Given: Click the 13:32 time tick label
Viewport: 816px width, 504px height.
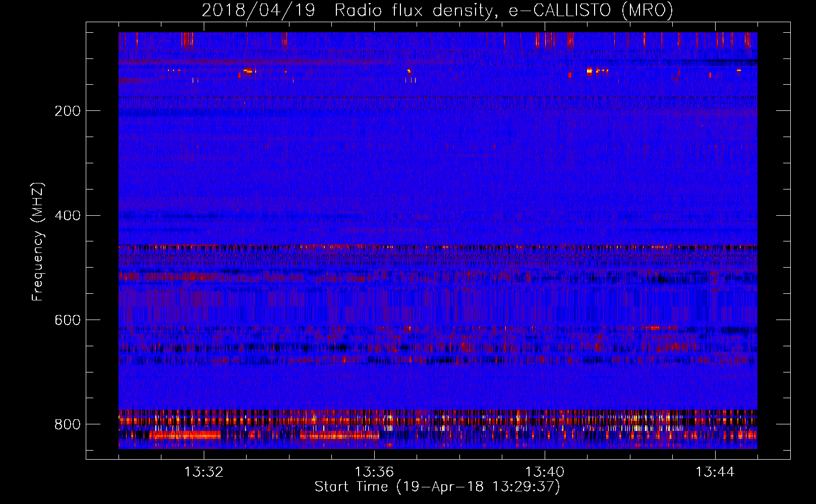Looking at the screenshot, I should [204, 472].
